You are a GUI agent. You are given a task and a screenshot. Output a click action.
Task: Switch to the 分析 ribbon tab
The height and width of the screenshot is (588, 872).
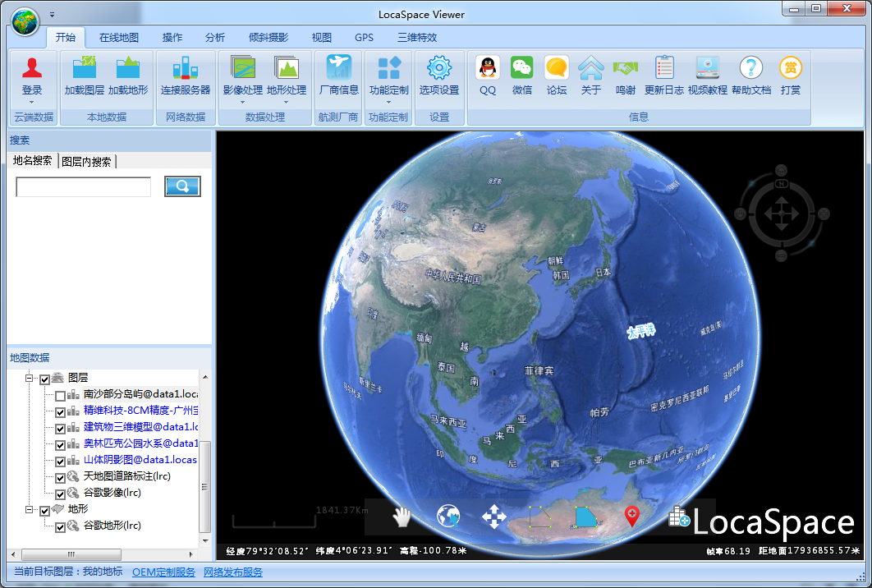pyautogui.click(x=213, y=37)
